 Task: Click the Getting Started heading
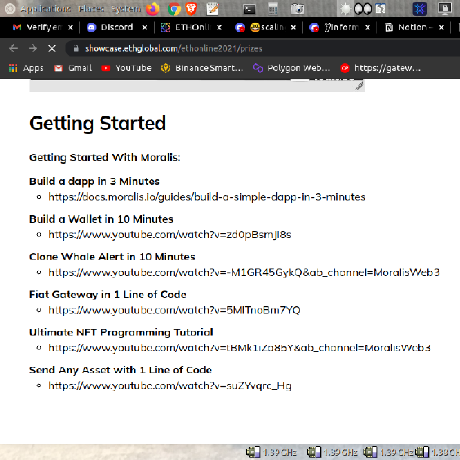pos(97,123)
